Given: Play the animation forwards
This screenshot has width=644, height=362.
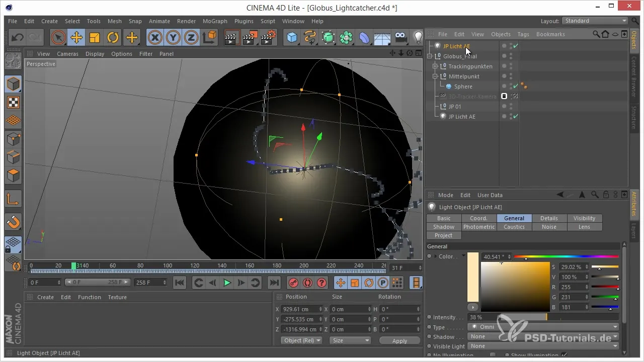Looking at the screenshot, I should (x=227, y=283).
